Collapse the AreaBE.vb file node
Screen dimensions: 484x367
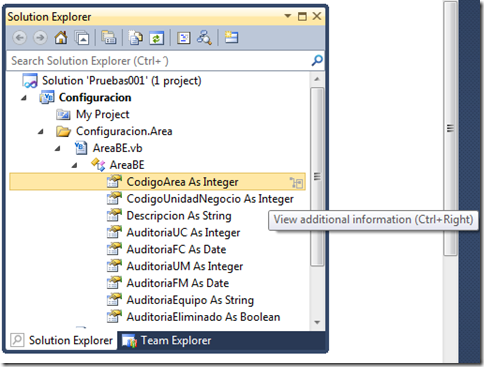tap(58, 149)
